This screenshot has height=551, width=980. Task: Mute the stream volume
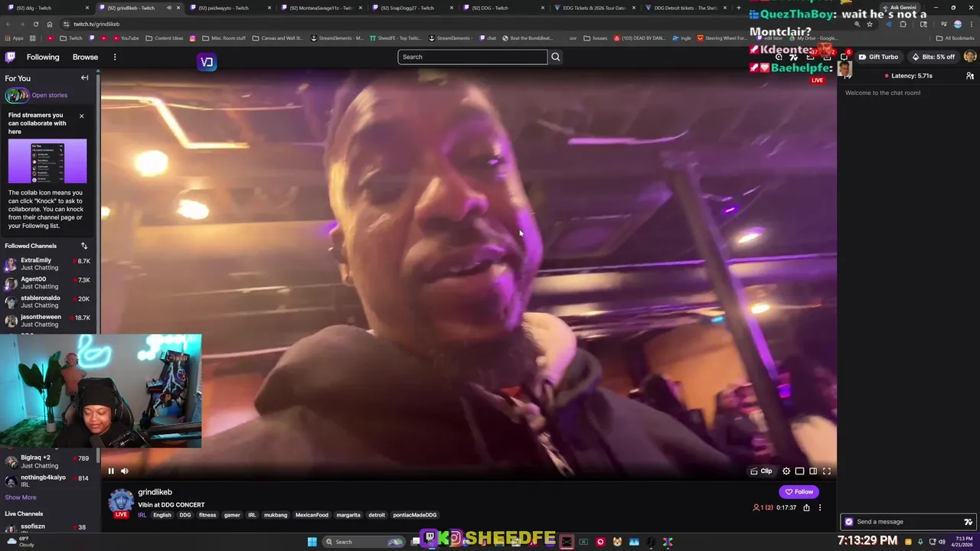tap(125, 471)
